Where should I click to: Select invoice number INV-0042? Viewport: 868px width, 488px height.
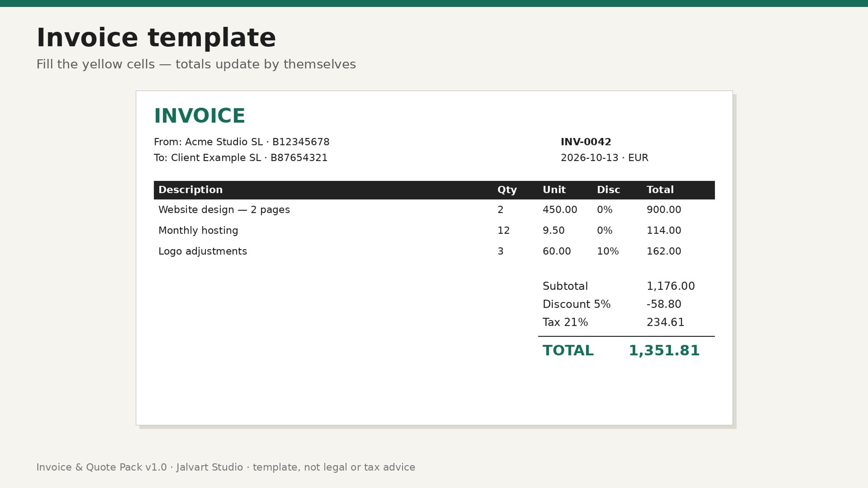pos(586,142)
